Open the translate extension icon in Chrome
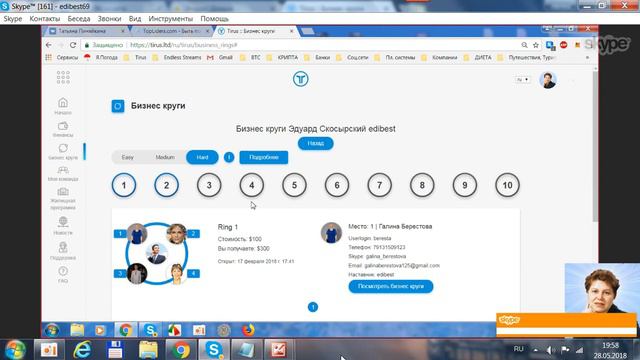This screenshot has width=640, height=360. pyautogui.click(x=550, y=45)
